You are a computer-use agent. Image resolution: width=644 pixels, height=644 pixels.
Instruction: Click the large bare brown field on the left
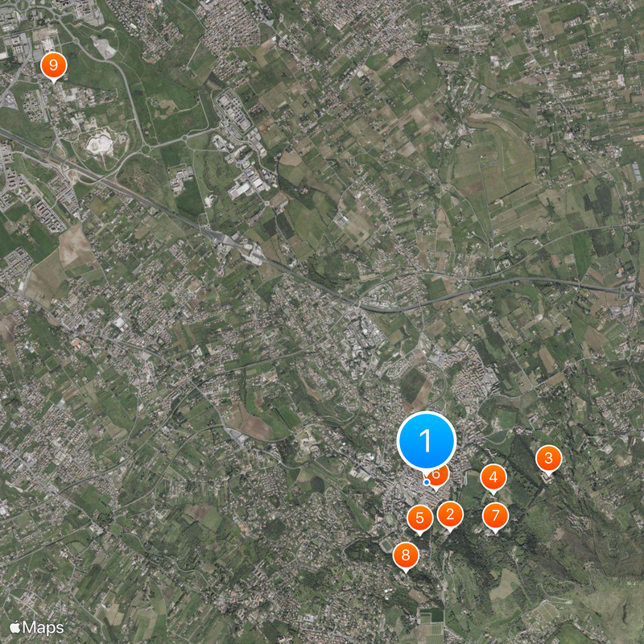tap(75, 246)
